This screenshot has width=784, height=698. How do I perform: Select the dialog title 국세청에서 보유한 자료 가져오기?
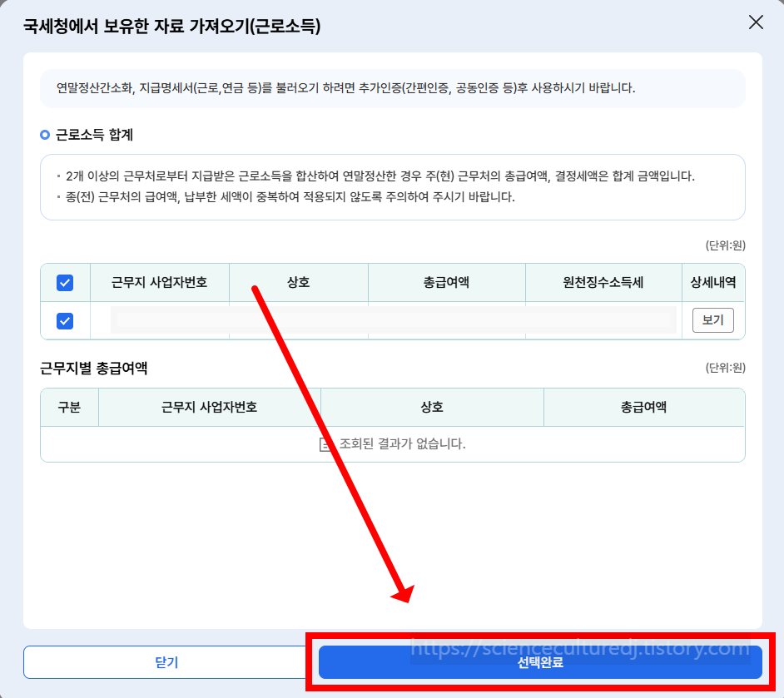tap(172, 26)
